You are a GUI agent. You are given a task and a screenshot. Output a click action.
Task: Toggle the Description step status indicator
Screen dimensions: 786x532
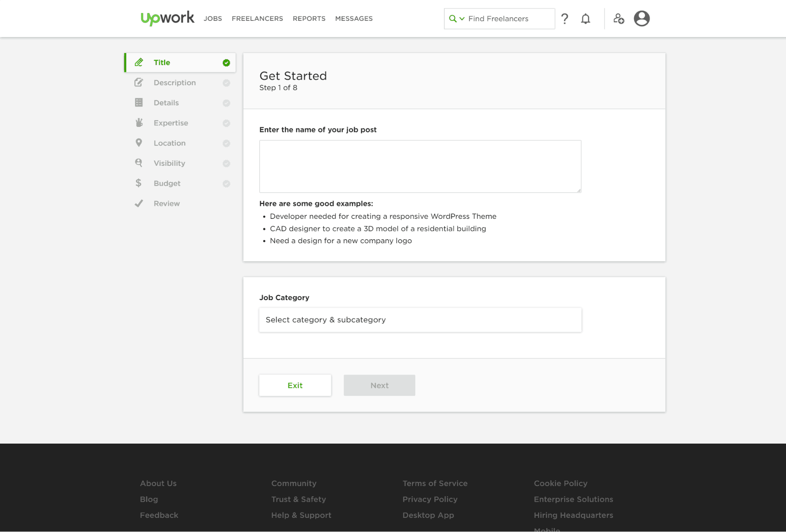click(226, 83)
